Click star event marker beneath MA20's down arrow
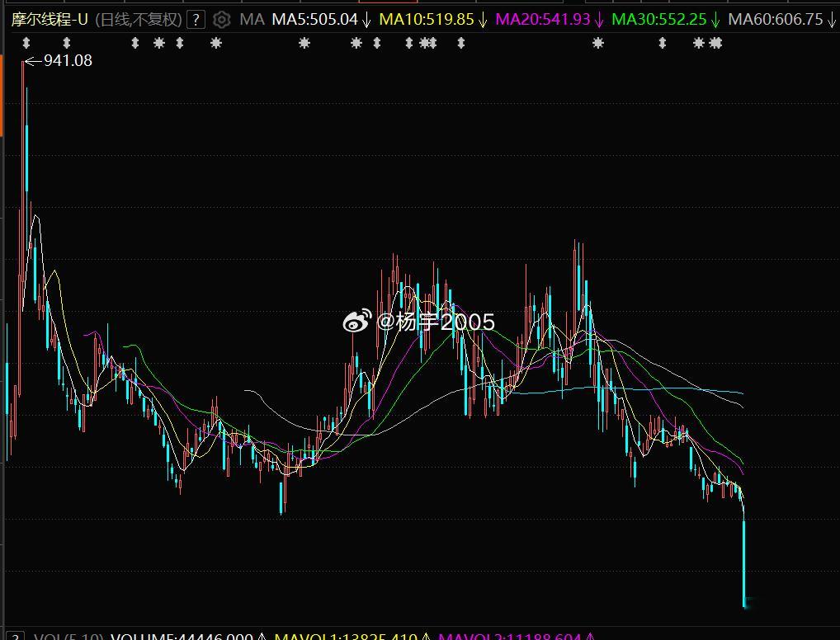 (598, 43)
